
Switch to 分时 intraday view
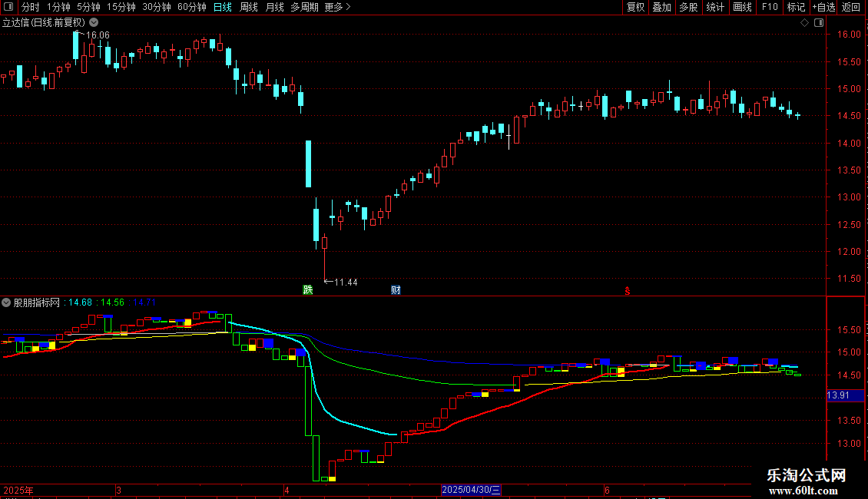click(31, 7)
